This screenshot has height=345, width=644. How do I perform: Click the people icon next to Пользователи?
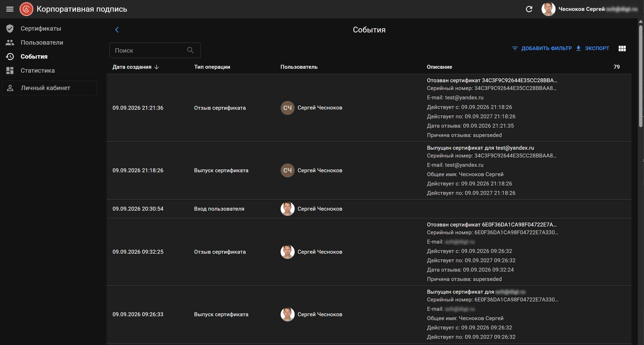point(10,43)
